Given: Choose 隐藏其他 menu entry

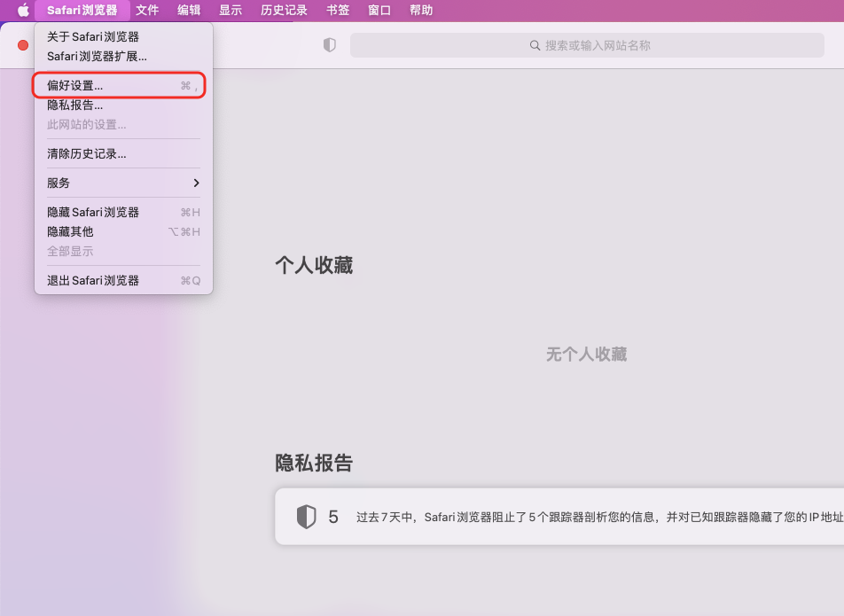Looking at the screenshot, I should [x=123, y=232].
